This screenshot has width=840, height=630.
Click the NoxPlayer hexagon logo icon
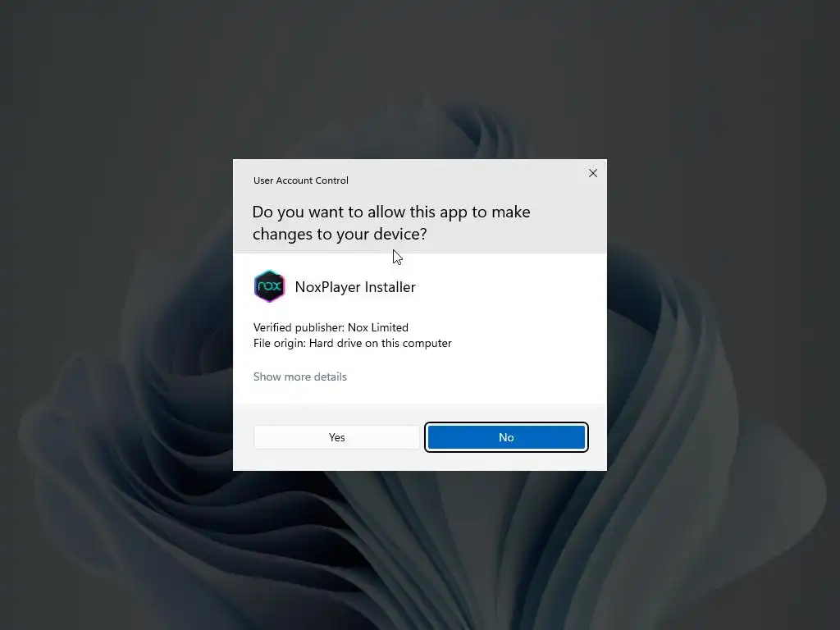269,286
